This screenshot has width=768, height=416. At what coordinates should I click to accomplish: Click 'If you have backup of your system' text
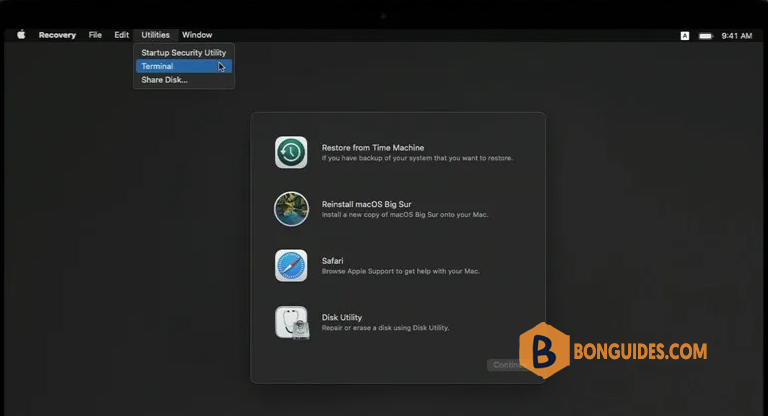click(x=417, y=158)
